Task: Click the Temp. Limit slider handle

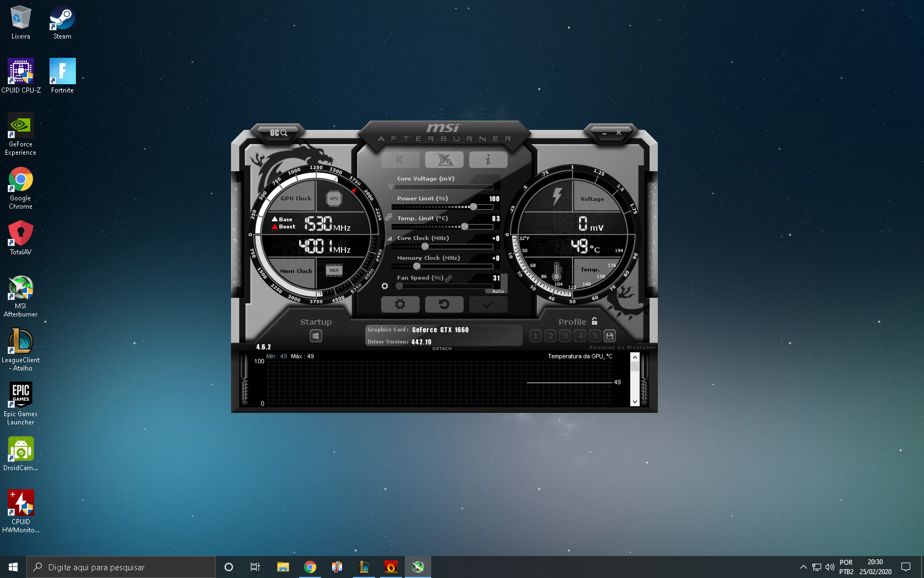Action: pos(465,227)
